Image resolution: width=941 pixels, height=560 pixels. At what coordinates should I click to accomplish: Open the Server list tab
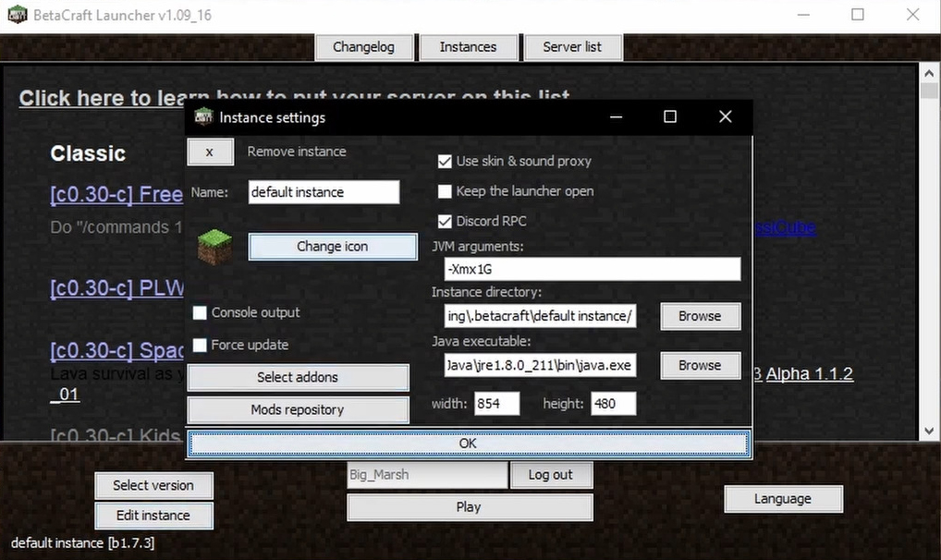coord(572,47)
